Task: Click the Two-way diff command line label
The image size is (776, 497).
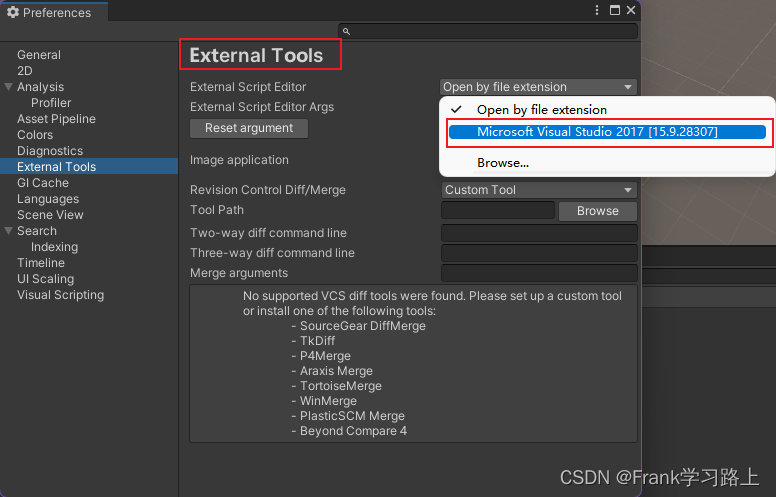Action: (268, 233)
